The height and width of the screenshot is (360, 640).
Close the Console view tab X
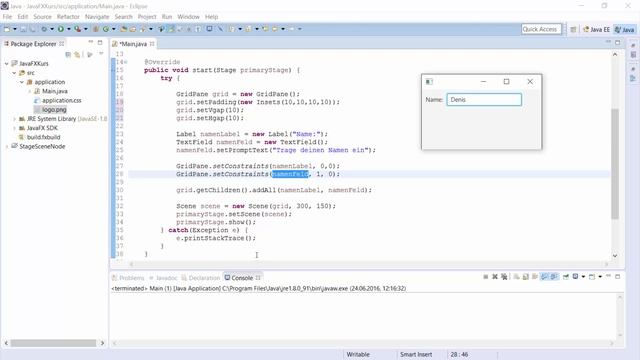(258, 278)
